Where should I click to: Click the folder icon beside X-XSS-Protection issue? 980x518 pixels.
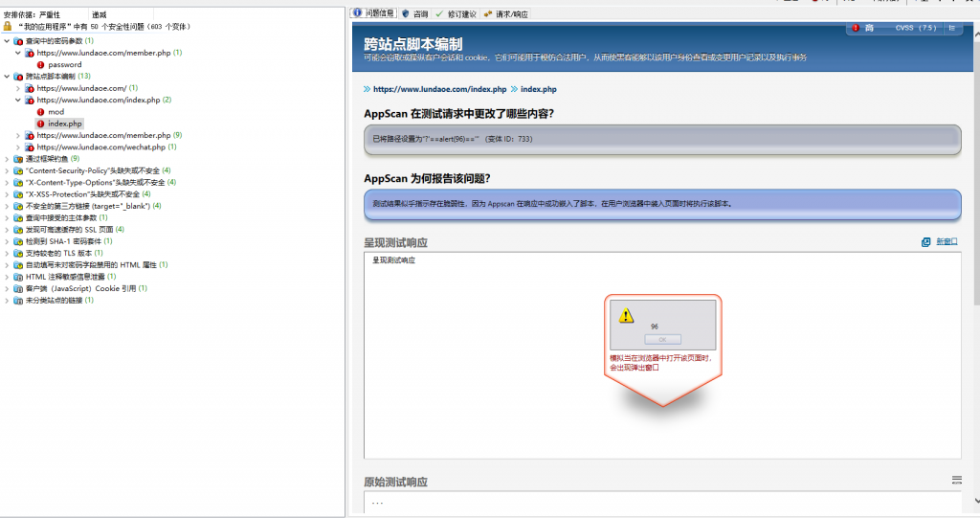[x=18, y=194]
